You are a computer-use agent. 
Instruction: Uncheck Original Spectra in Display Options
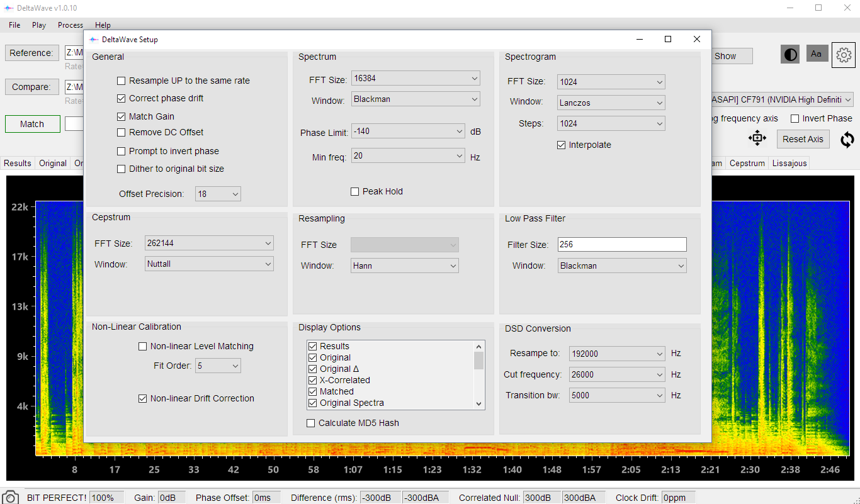tap(313, 403)
